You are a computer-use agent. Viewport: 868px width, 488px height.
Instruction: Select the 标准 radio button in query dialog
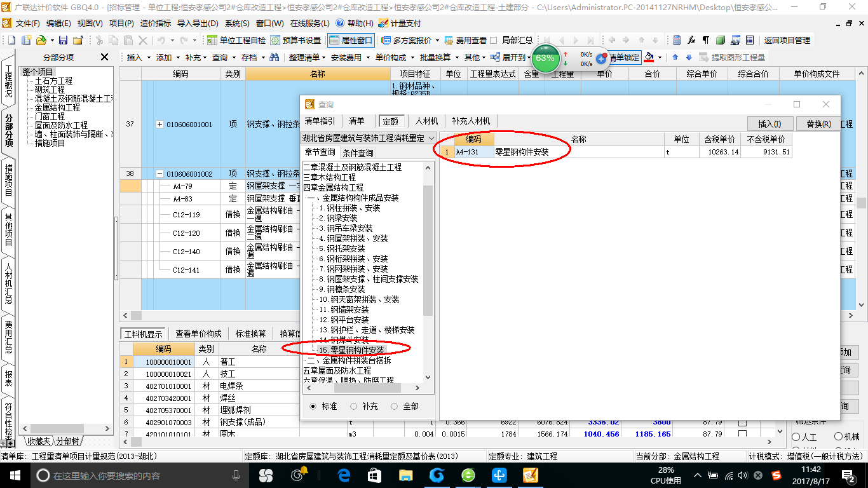coord(313,406)
